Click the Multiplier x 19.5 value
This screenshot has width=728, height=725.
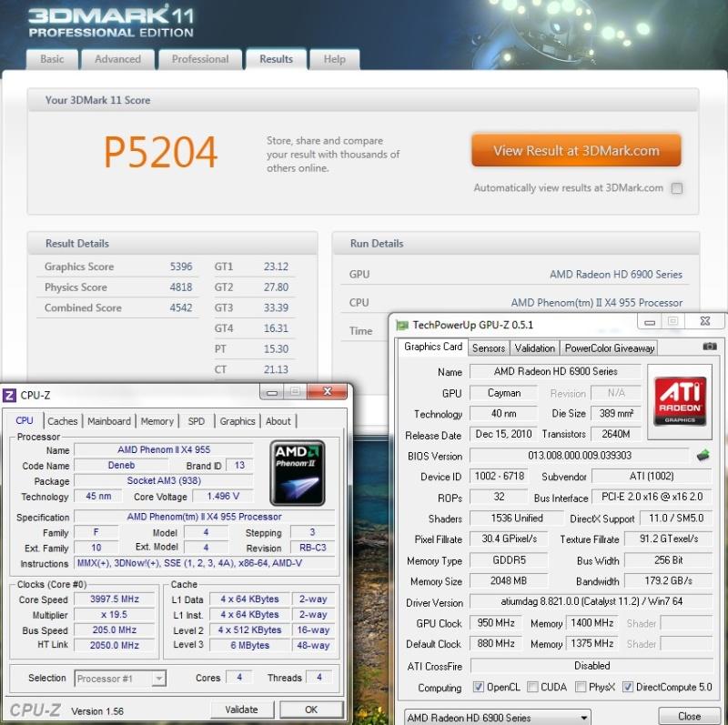(x=115, y=615)
